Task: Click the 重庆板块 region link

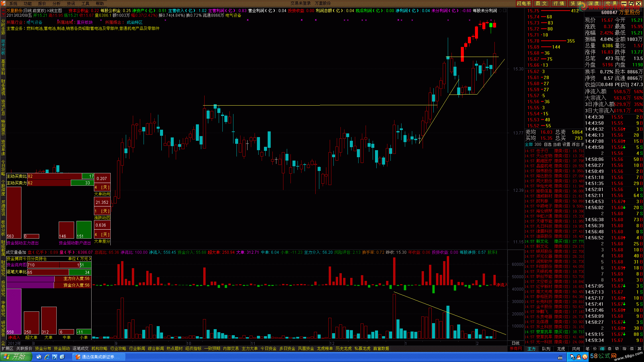Action: [x=85, y=22]
